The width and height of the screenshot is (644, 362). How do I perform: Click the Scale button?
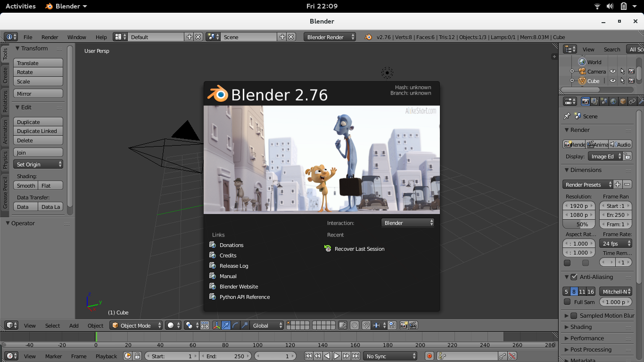pyautogui.click(x=38, y=82)
